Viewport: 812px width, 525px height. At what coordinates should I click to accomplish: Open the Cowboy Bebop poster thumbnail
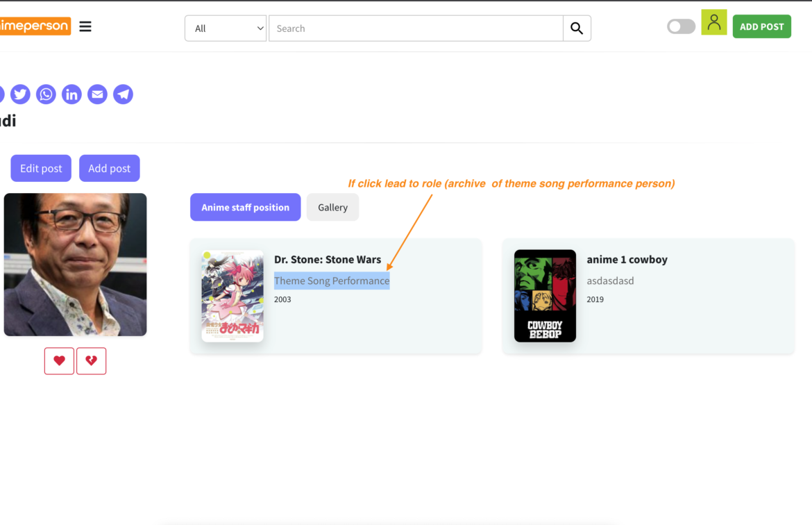pyautogui.click(x=545, y=296)
